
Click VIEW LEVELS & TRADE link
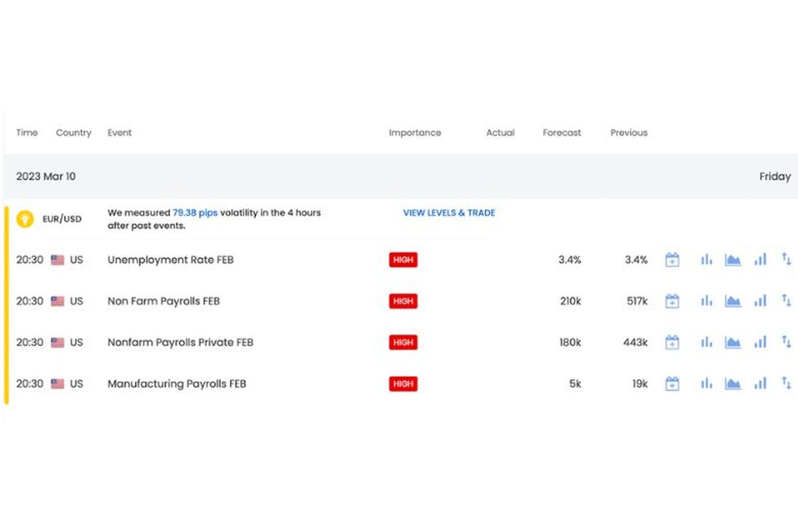(449, 213)
